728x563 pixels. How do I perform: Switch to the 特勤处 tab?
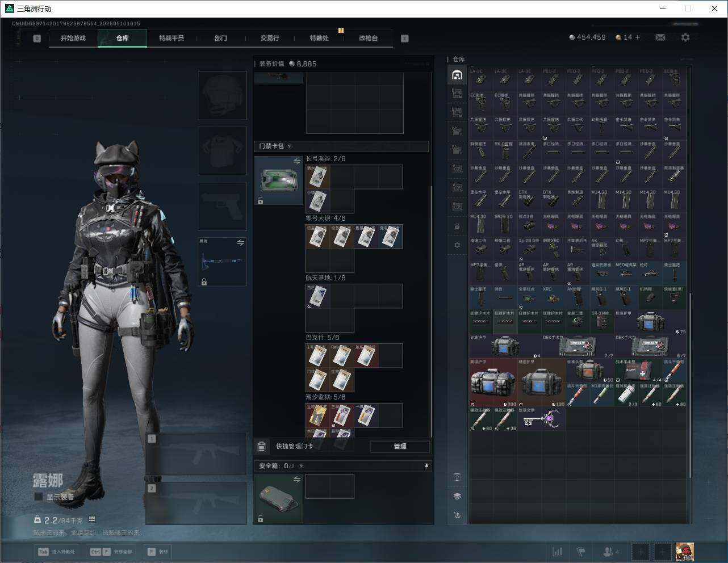coord(319,38)
